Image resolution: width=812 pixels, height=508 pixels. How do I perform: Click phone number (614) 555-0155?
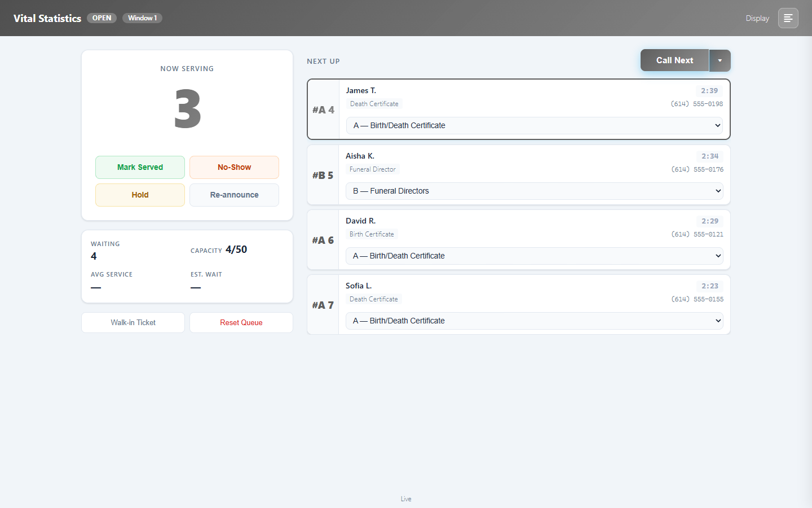698,299
